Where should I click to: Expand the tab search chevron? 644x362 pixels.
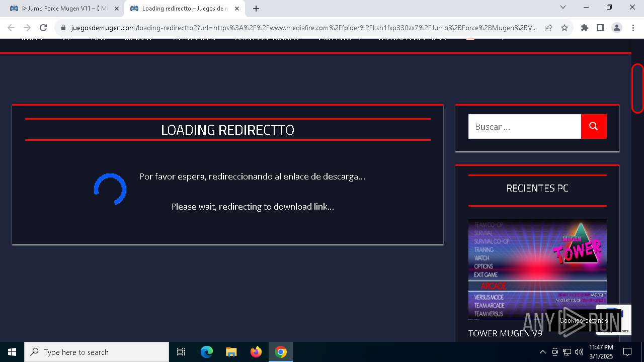563,7
